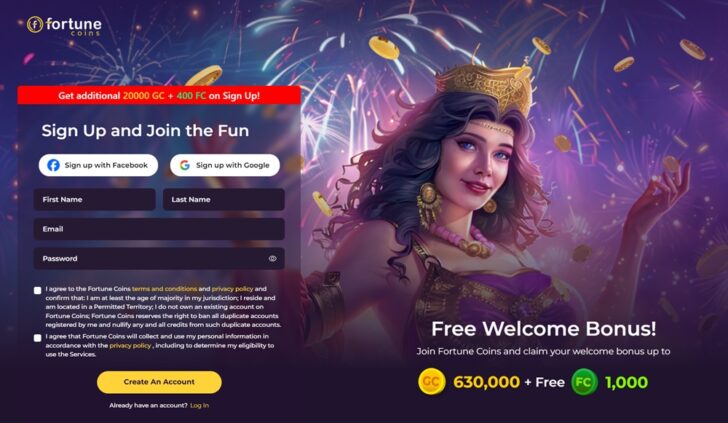The width and height of the screenshot is (728, 423).
Task: Follow the Log In link
Action: coord(200,405)
